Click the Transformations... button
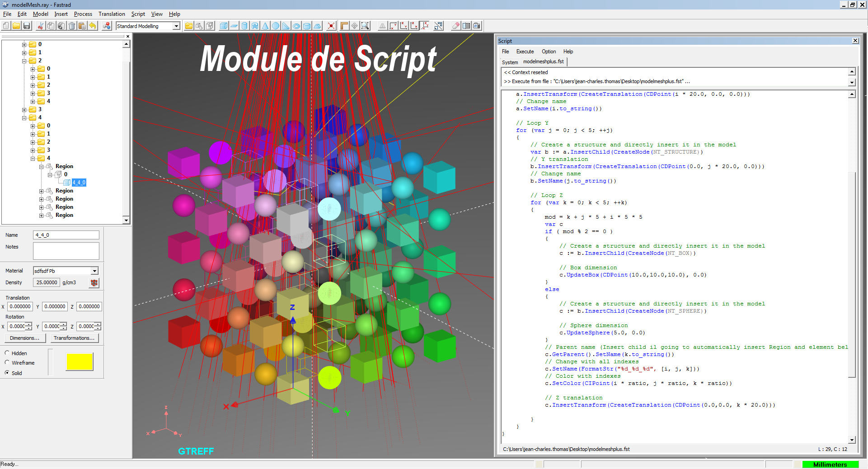This screenshot has height=469, width=868. 74,338
